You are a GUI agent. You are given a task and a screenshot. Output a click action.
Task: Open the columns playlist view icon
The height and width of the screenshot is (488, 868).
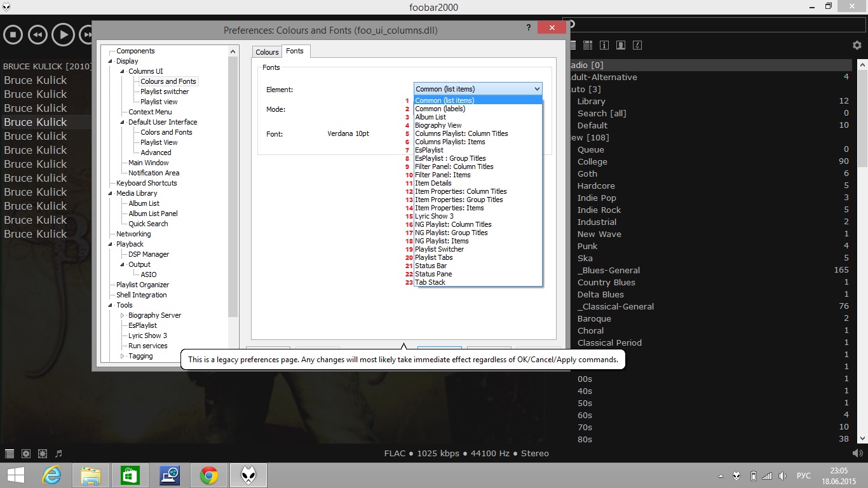click(x=588, y=45)
